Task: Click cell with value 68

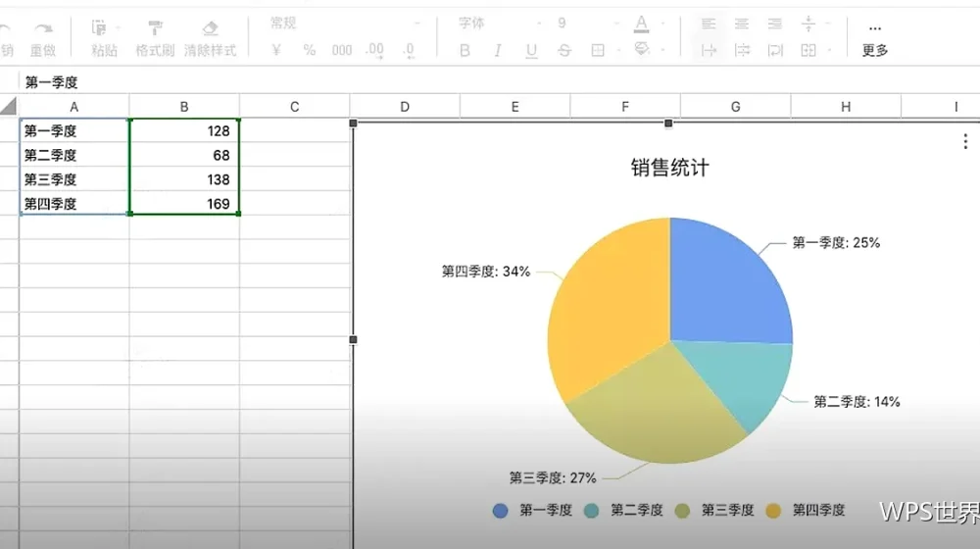Action: [184, 155]
